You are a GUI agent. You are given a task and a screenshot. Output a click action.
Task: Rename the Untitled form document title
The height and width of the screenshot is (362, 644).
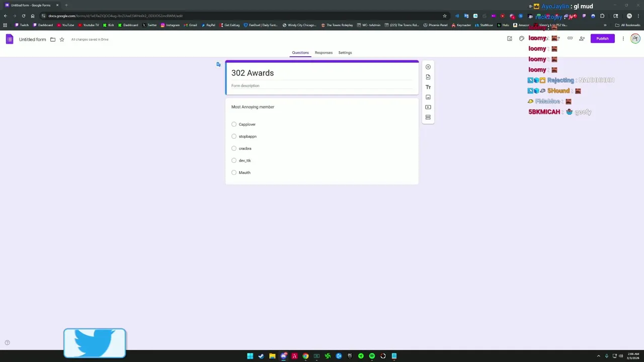[32, 39]
